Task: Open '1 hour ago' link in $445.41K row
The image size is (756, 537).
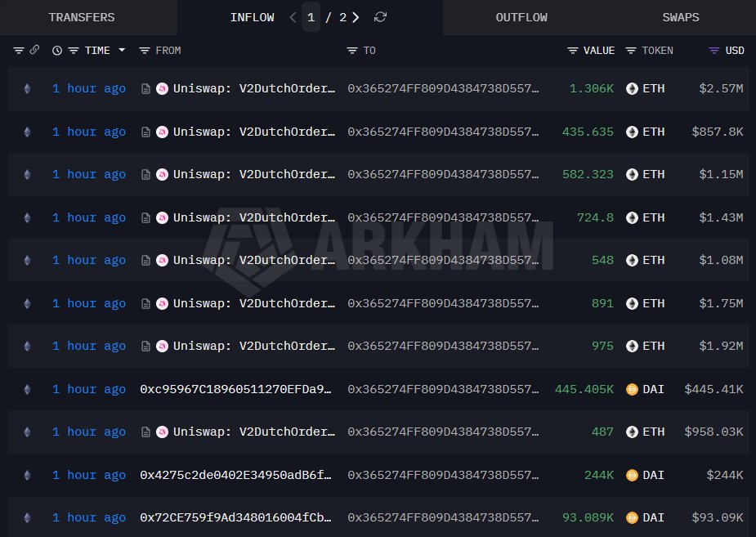Action: point(89,390)
